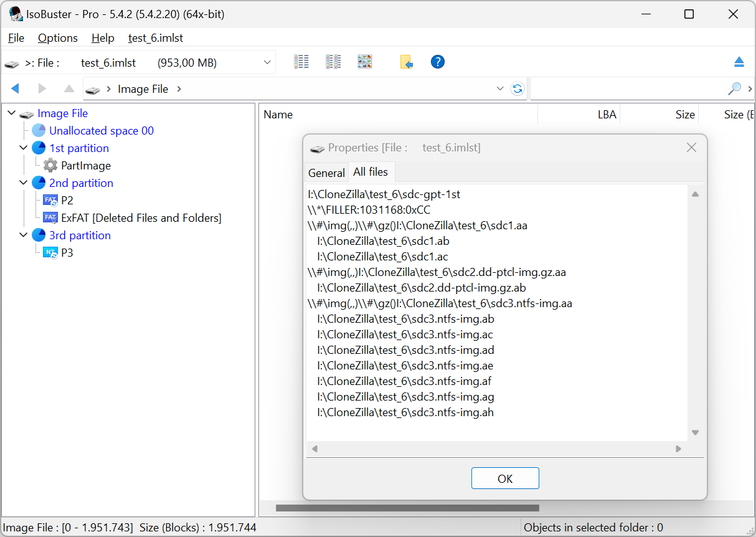Select the P2 FAT file system
The height and width of the screenshot is (537, 756).
point(67,201)
